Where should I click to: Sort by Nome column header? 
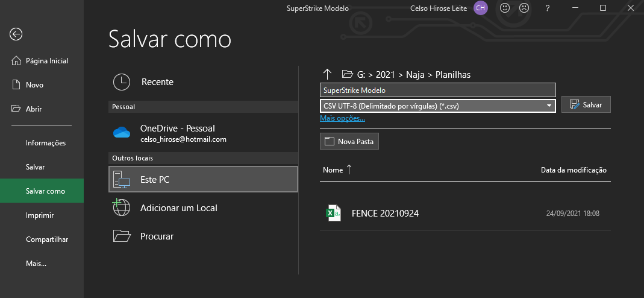click(333, 170)
